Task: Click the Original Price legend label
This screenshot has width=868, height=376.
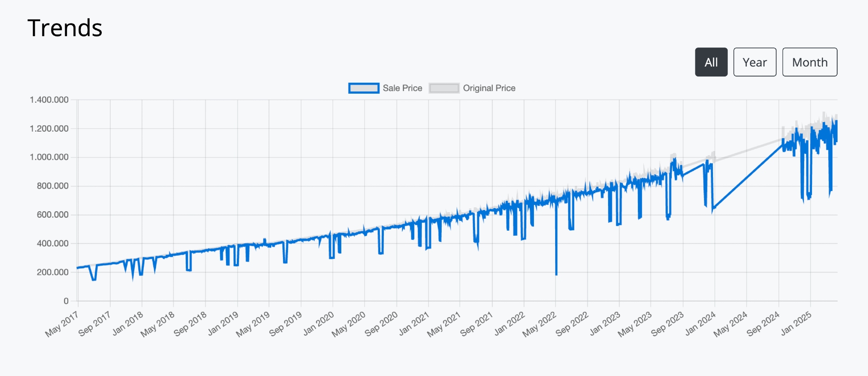Action: click(x=489, y=88)
